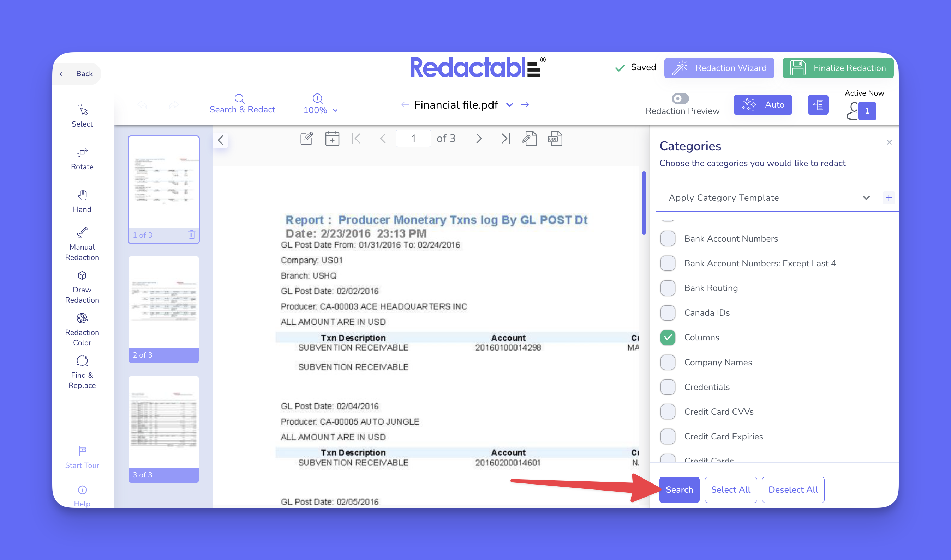Uncheck the Columns category checkbox
951x560 pixels.
(x=668, y=337)
